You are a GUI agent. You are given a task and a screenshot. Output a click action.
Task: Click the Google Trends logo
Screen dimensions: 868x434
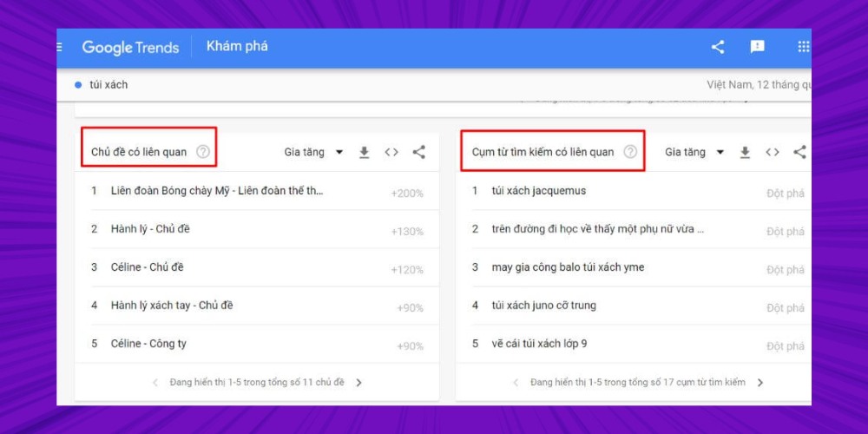tap(131, 47)
